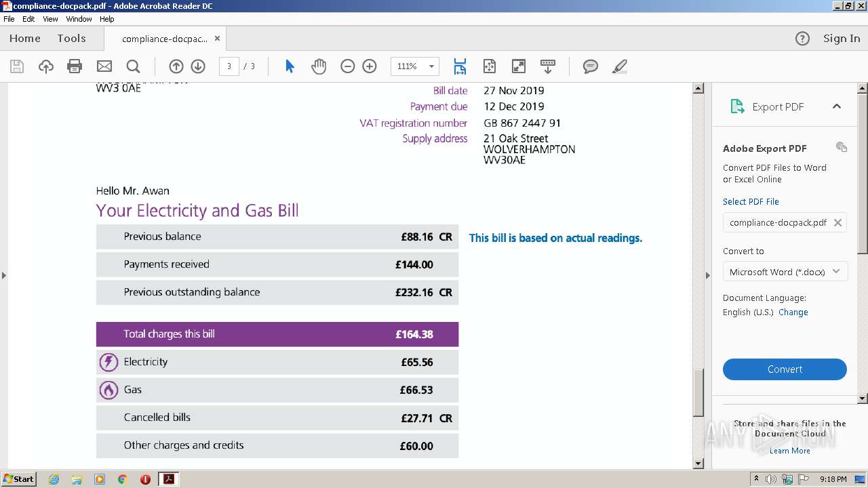Collapse the right tools pane
The width and height of the screenshot is (868, 488).
[707, 275]
